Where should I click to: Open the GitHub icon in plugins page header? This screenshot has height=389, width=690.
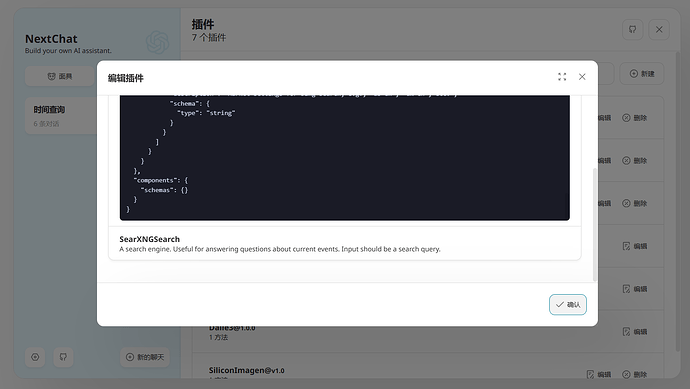[632, 29]
